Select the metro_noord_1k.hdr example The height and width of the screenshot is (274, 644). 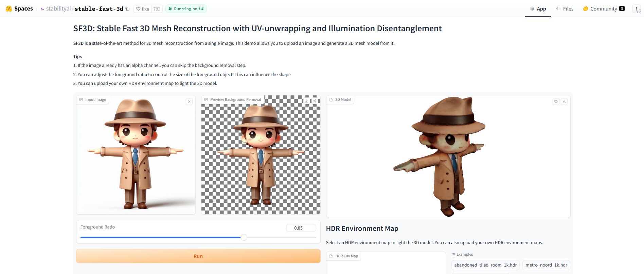pos(546,265)
